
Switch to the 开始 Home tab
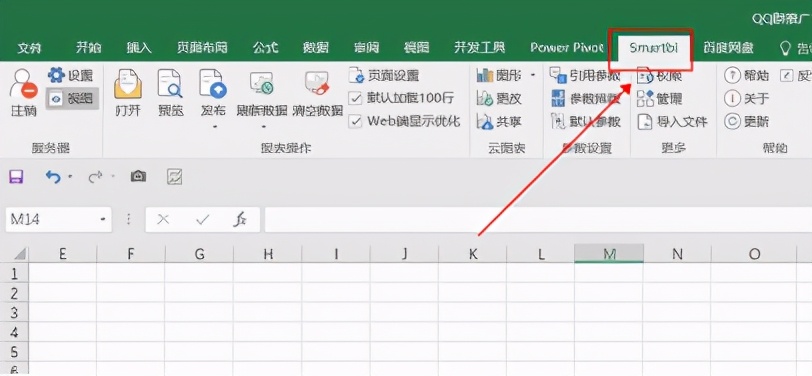tap(89, 48)
